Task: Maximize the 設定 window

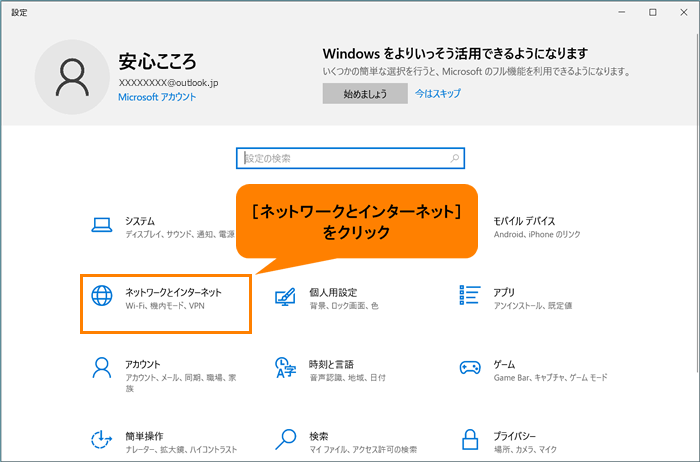Action: 653,12
